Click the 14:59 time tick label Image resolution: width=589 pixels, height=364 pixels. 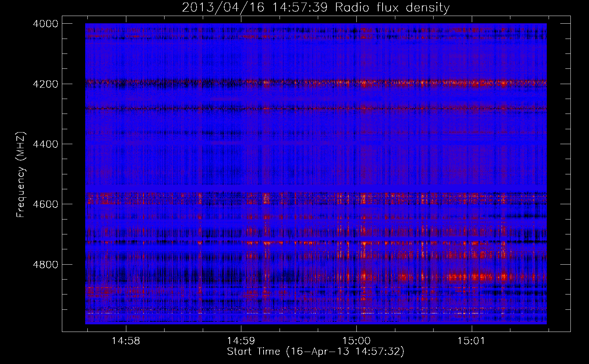coord(241,341)
